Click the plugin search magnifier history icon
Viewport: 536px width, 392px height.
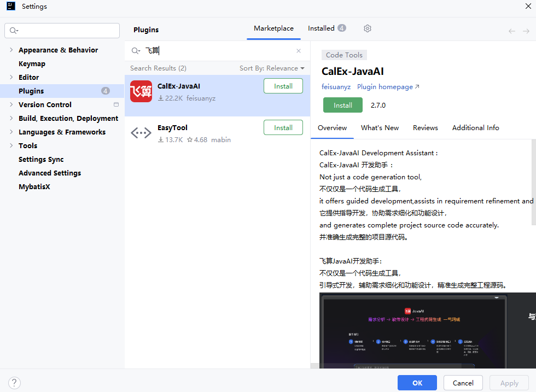pos(136,51)
